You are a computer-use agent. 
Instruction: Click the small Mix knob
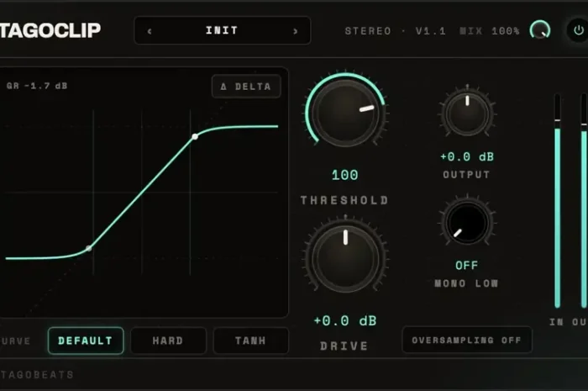click(540, 30)
